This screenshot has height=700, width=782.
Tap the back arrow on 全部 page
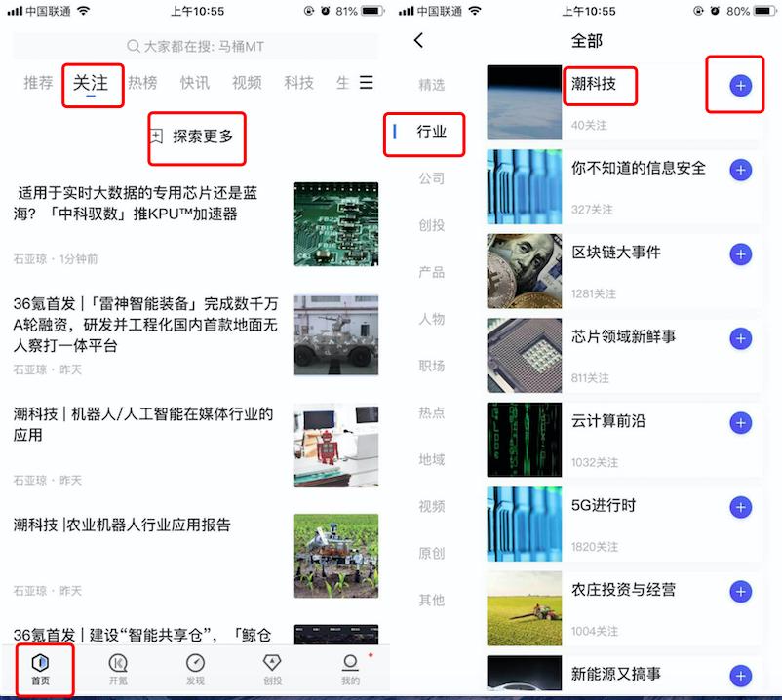(x=419, y=40)
